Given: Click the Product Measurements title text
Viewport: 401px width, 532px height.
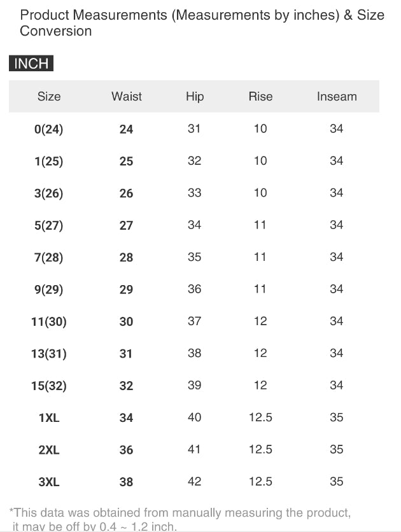Looking at the screenshot, I should 202,22.
